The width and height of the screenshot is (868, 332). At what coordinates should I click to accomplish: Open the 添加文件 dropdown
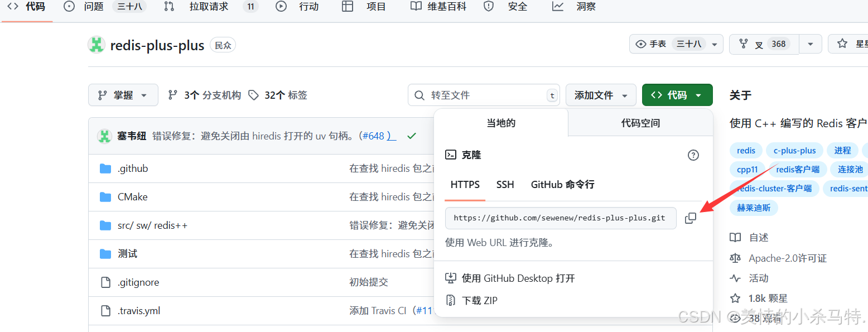coord(601,95)
